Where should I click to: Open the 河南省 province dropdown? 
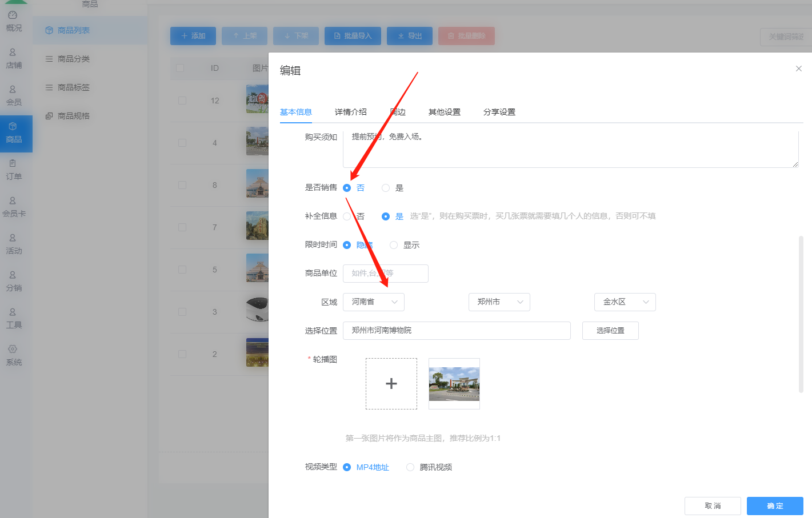pos(374,302)
